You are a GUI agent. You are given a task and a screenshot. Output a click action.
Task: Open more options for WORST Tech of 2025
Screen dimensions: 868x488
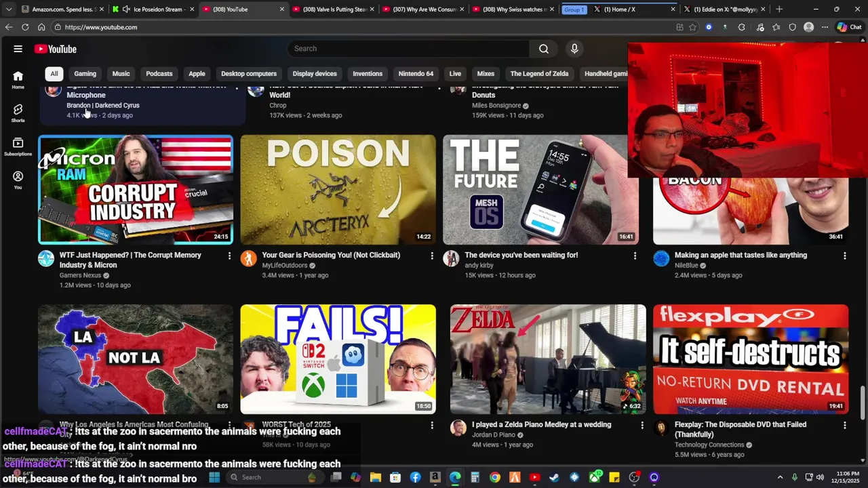coord(432,425)
